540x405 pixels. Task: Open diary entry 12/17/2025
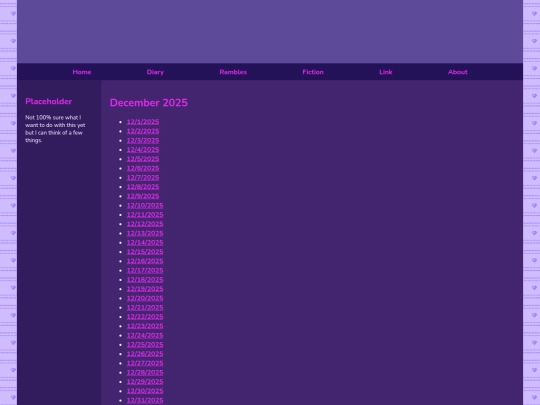click(x=145, y=270)
